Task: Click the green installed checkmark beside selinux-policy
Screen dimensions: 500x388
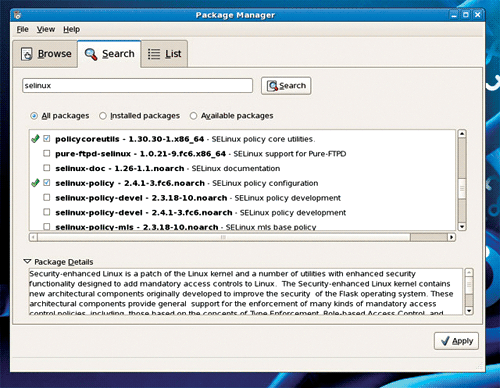Action: (x=35, y=183)
